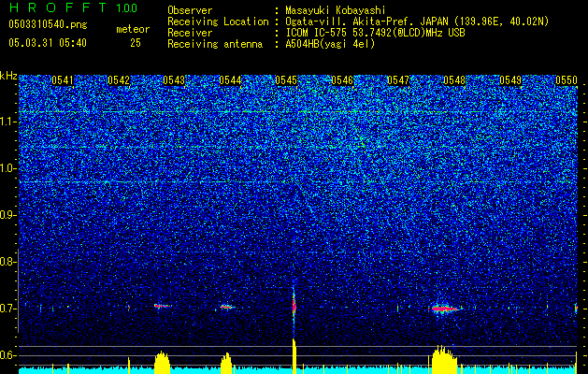Click the 0.9 kHz axis label

[7, 215]
